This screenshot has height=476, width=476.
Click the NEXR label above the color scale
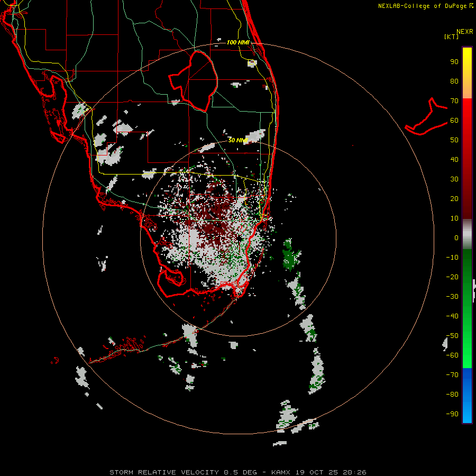(465, 32)
